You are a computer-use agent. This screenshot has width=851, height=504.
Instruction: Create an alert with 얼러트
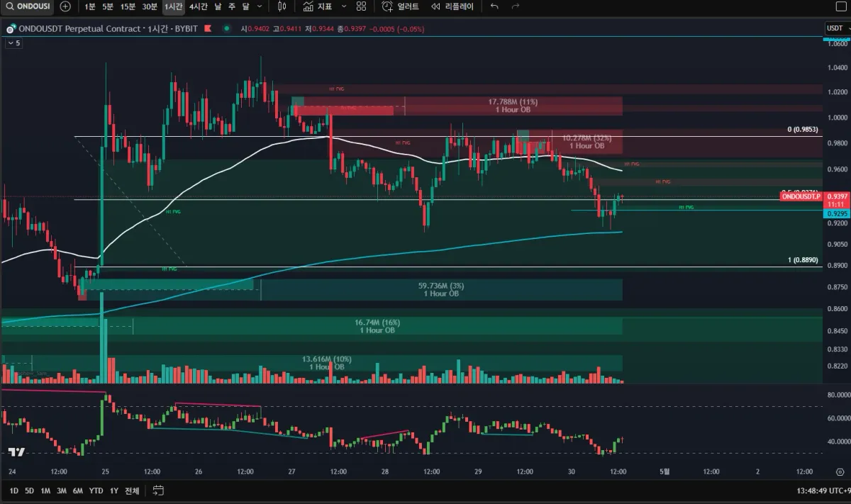click(401, 6)
